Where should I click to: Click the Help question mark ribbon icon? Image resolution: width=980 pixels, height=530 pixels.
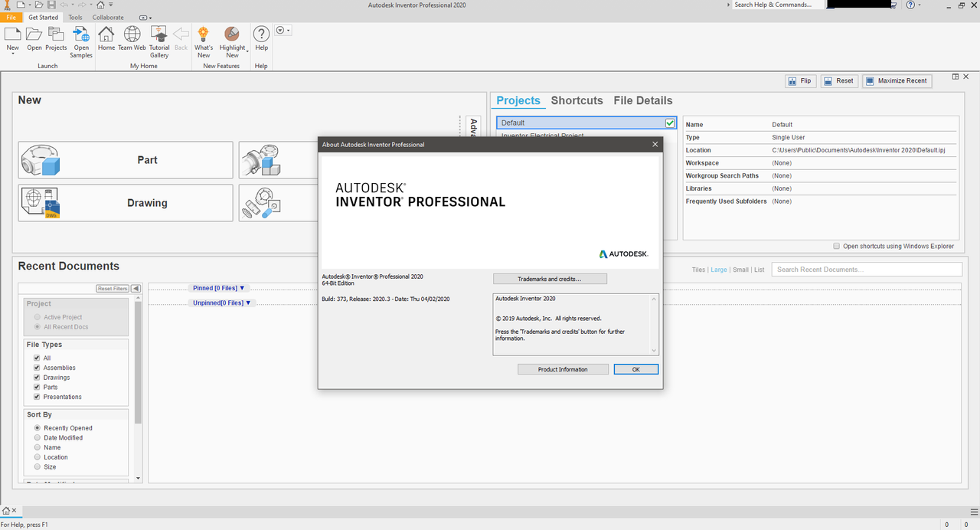pos(261,34)
